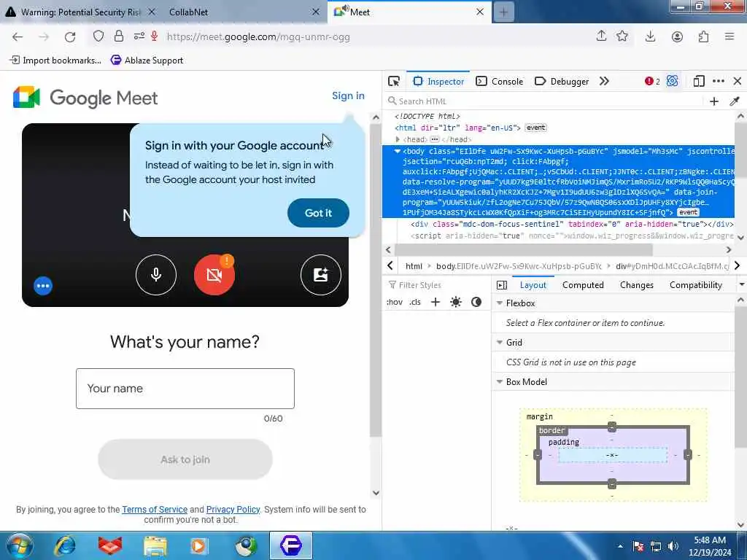Click the element picker icon in DevTools
Screen dimensions: 747x560
tap(393, 82)
